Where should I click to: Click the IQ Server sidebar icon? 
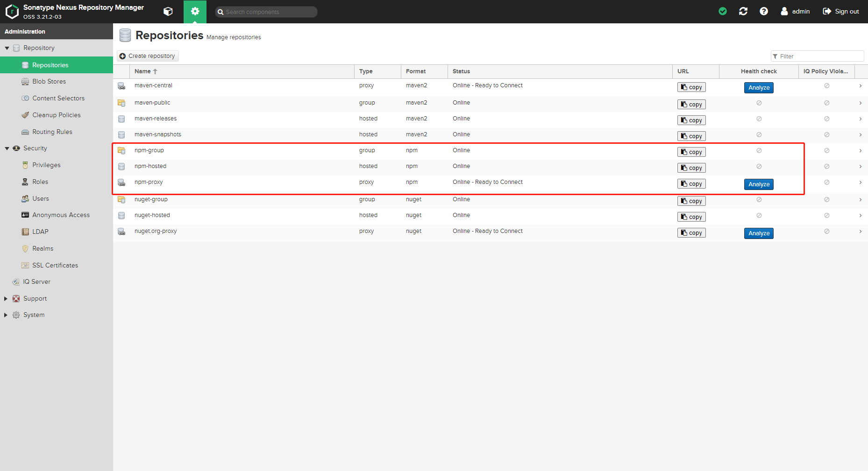point(16,282)
